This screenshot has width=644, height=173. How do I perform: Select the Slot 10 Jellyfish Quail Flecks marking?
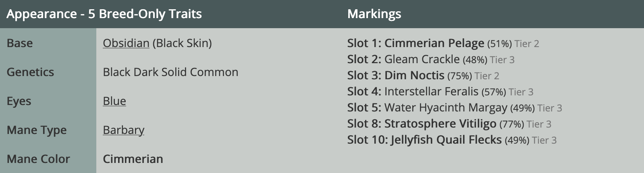452,140
